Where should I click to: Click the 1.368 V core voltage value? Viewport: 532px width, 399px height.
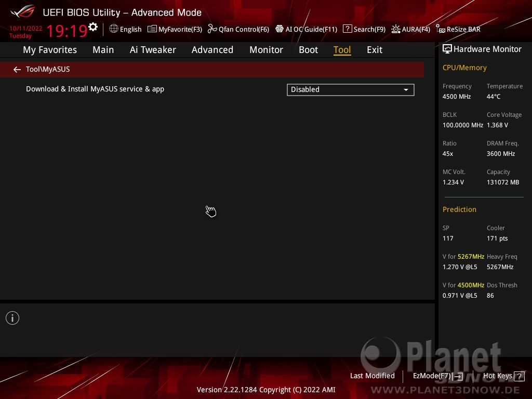coord(497,125)
